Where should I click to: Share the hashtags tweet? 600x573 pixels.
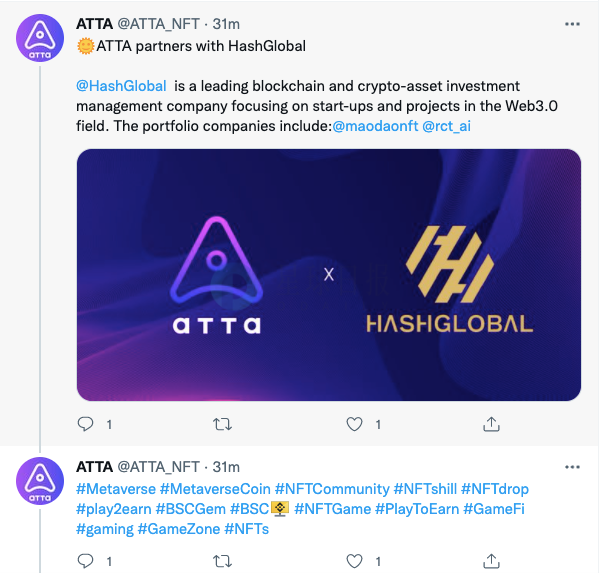(x=491, y=561)
